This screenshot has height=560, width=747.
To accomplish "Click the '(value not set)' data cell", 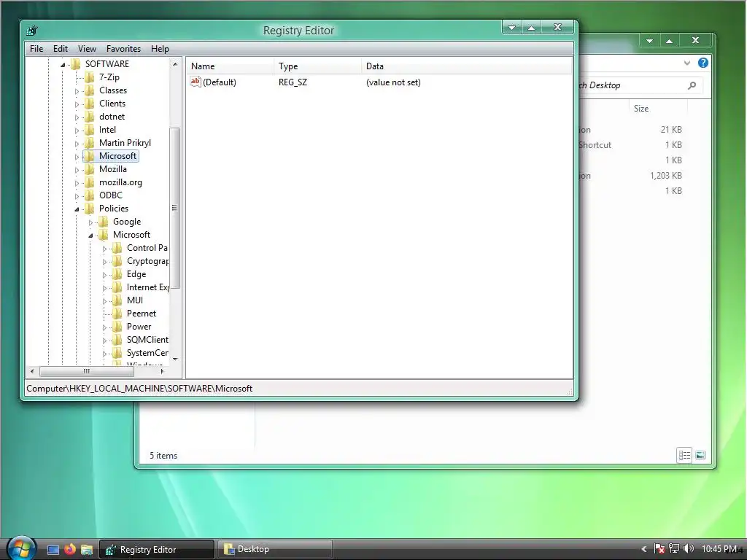I will click(x=393, y=82).
